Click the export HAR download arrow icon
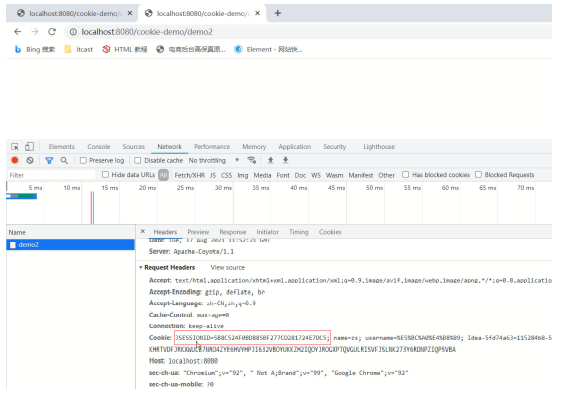 point(286,160)
